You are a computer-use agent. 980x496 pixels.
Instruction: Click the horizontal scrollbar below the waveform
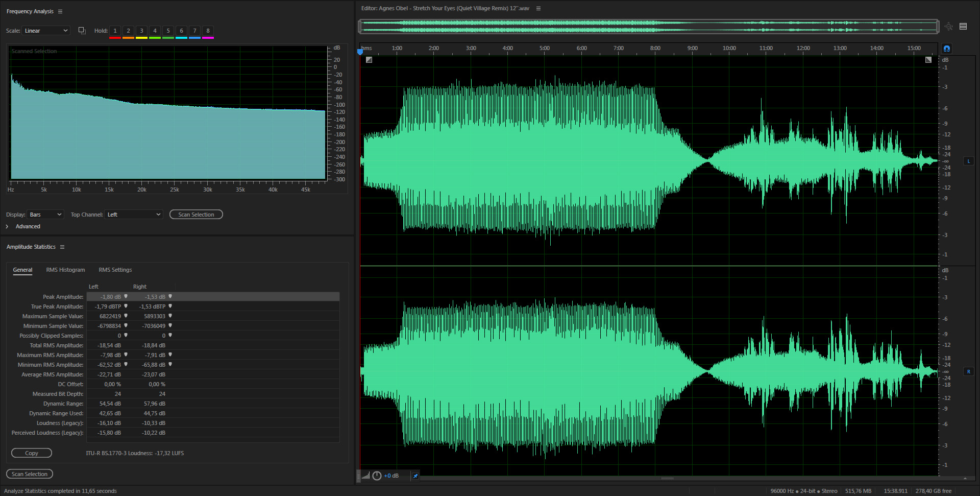(667, 479)
